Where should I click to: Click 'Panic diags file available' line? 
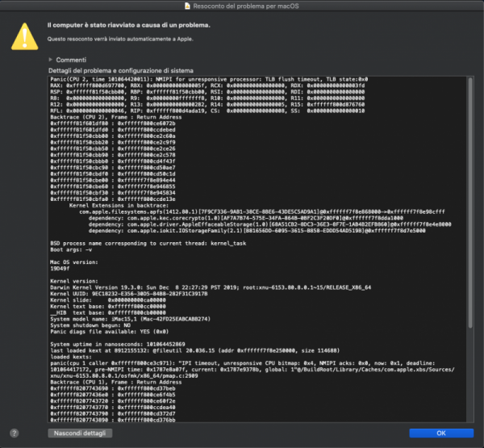click(x=110, y=332)
